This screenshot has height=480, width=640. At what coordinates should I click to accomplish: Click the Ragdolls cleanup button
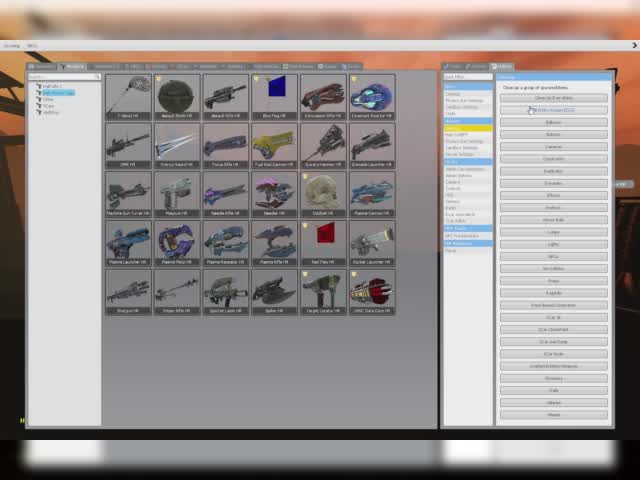554,293
